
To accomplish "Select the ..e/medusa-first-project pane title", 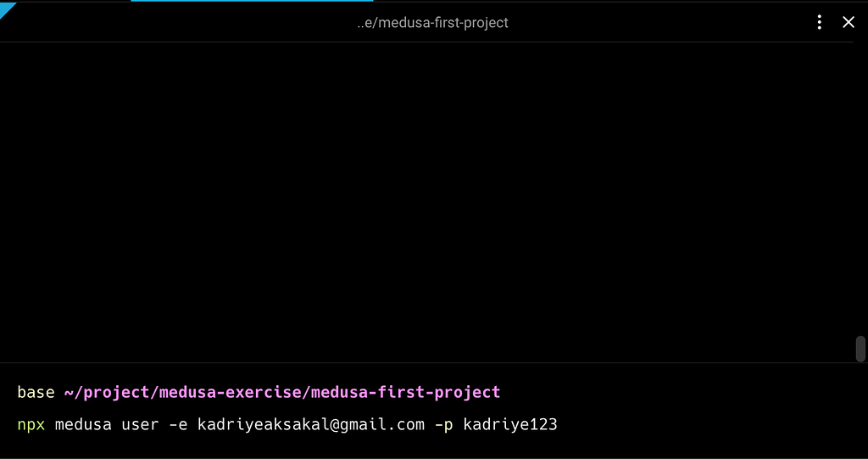I will [x=432, y=23].
